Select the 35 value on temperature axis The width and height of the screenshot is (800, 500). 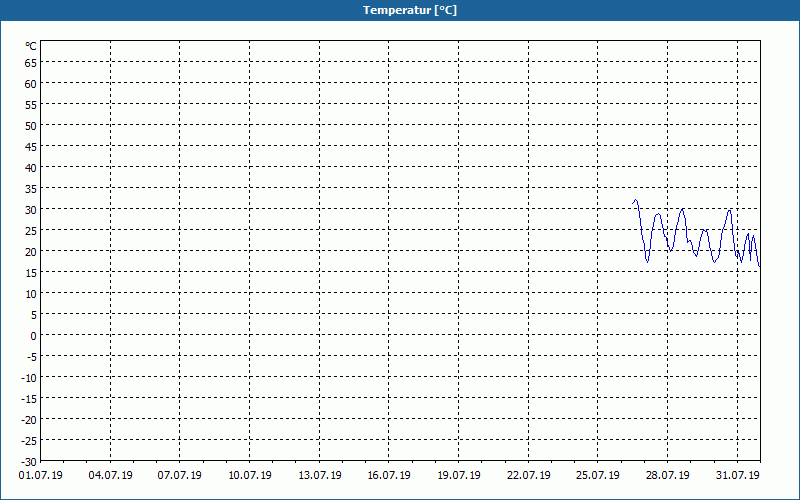click(31, 189)
